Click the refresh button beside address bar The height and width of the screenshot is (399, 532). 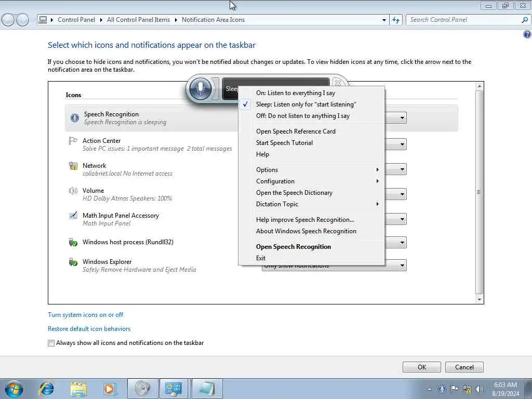[x=396, y=20]
